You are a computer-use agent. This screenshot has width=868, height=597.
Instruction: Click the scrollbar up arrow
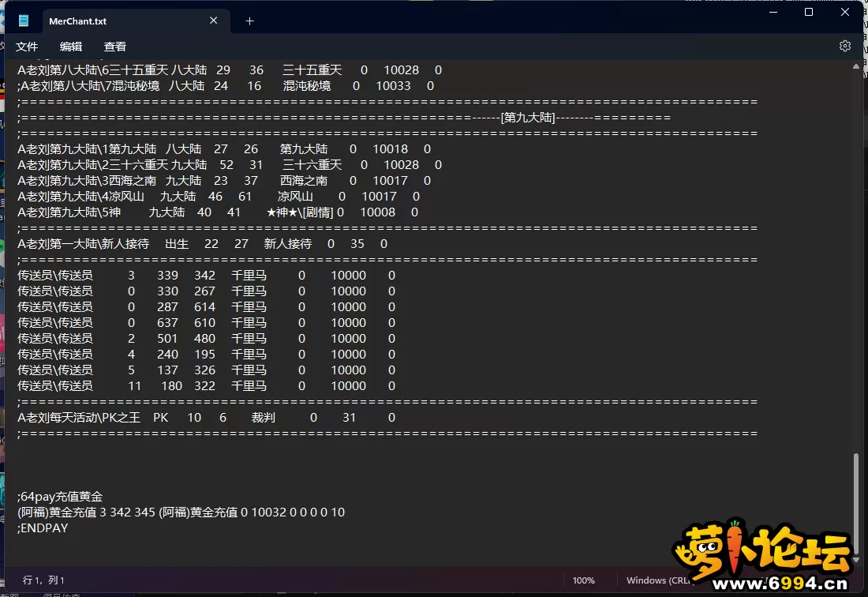856,66
